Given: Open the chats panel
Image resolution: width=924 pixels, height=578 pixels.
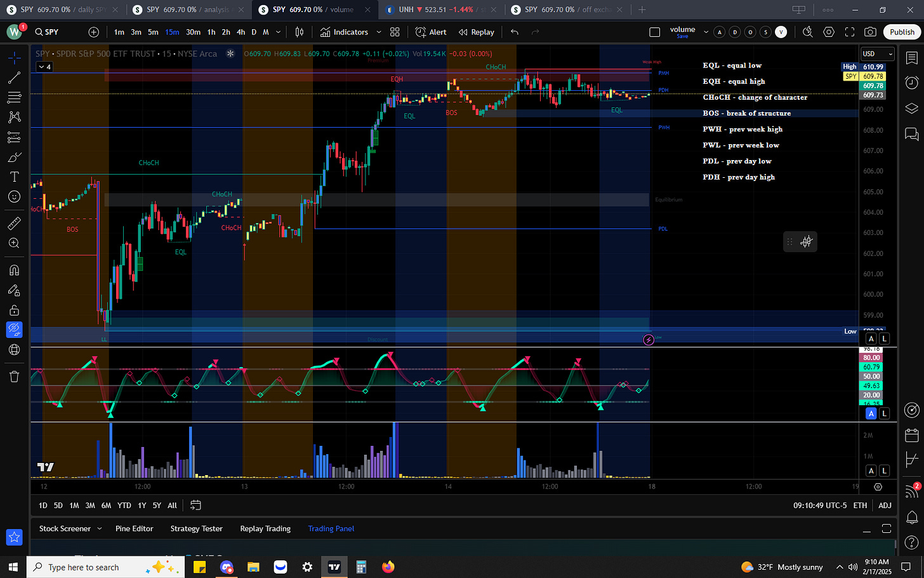Looking at the screenshot, I should click(x=911, y=134).
